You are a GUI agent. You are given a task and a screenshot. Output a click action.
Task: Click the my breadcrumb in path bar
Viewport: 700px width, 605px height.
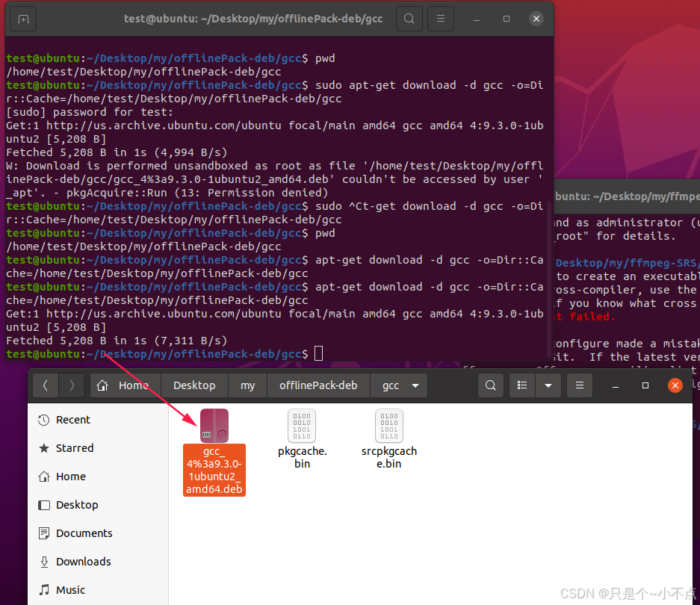point(248,385)
